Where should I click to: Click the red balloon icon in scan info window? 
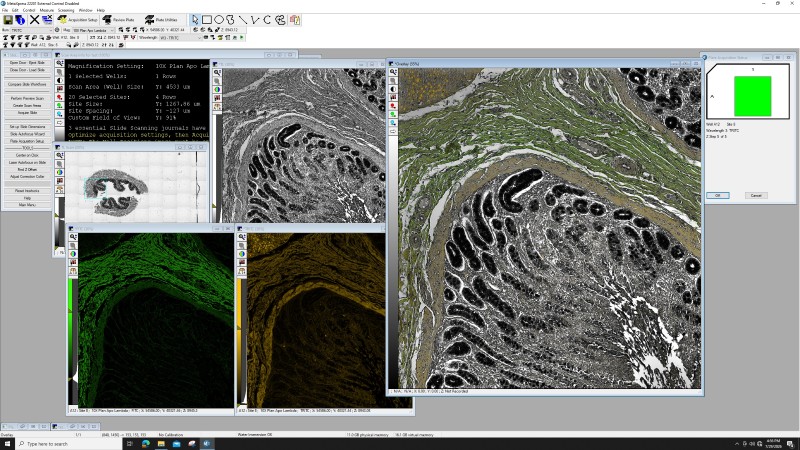click(x=60, y=97)
